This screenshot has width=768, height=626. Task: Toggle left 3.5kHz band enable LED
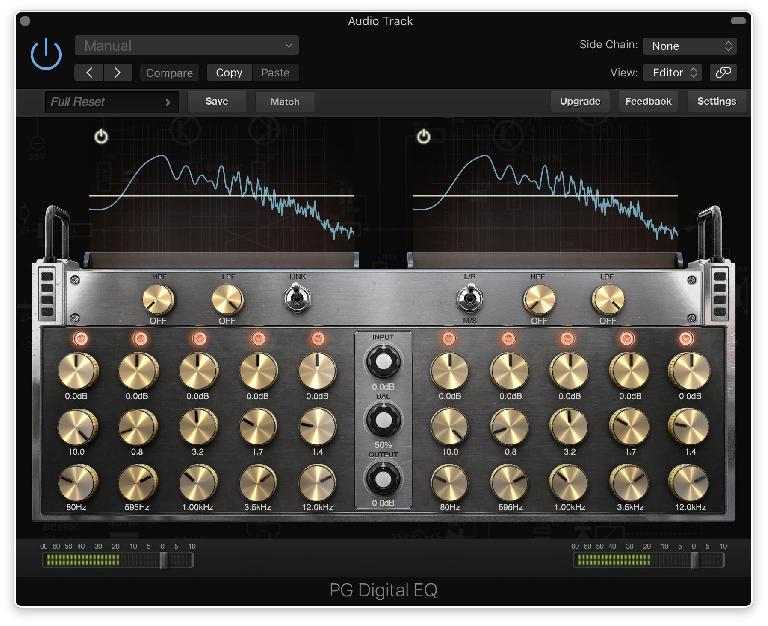click(x=258, y=338)
